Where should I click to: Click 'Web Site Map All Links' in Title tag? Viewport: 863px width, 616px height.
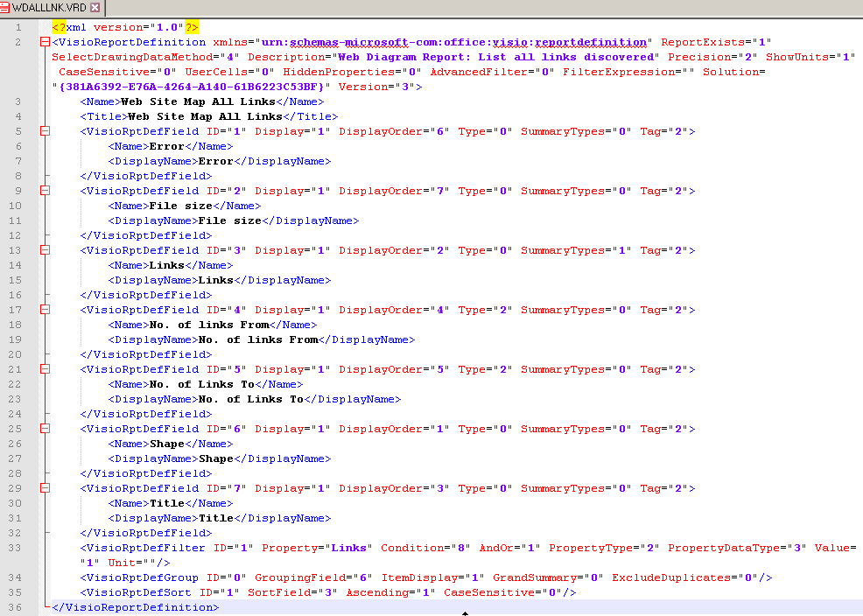tap(205, 116)
